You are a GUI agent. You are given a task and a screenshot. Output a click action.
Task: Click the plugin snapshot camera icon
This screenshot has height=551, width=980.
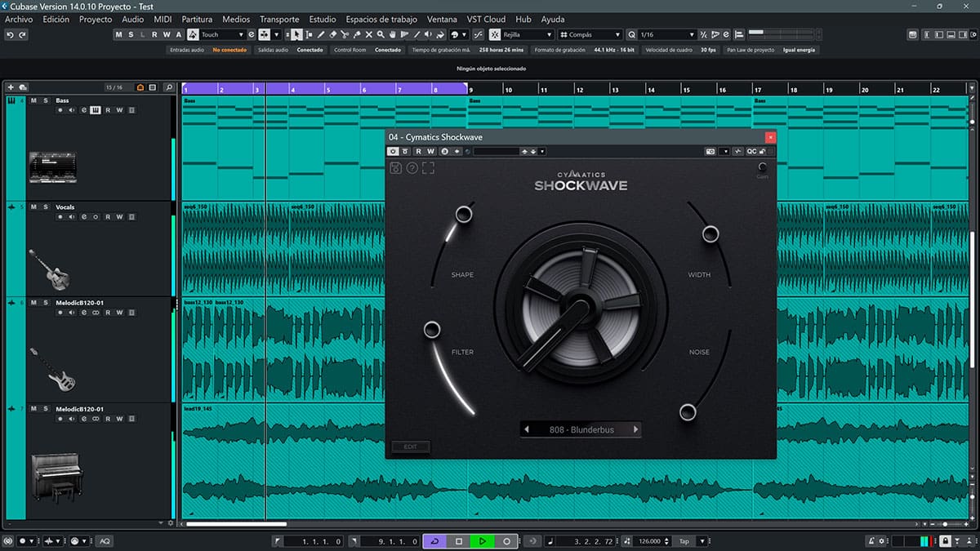point(710,151)
